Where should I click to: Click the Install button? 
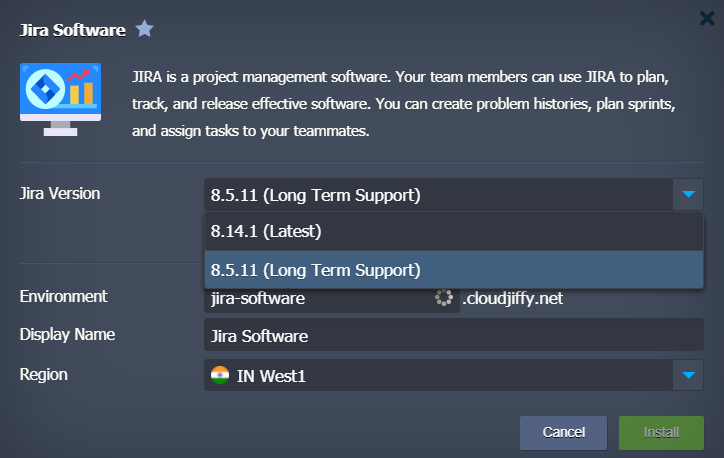661,433
